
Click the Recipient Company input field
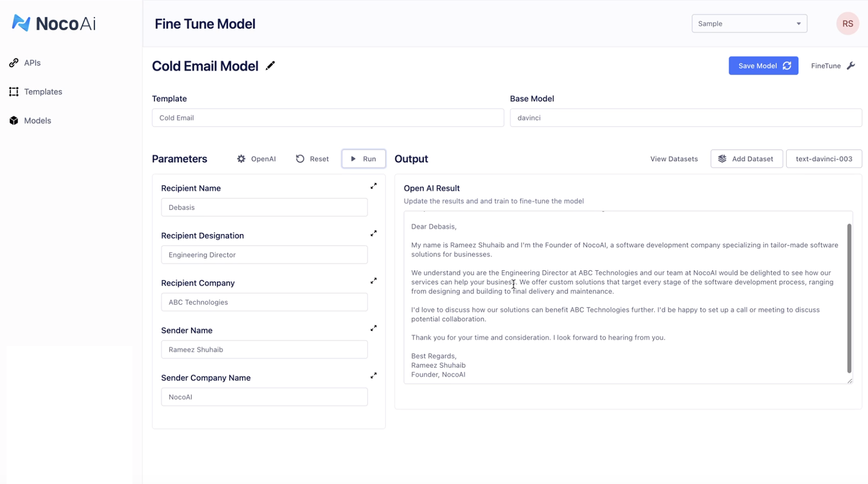tap(264, 302)
